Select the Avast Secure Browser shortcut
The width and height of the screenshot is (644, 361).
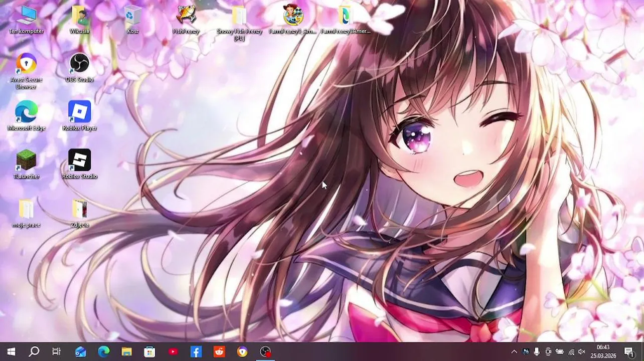coord(26,72)
